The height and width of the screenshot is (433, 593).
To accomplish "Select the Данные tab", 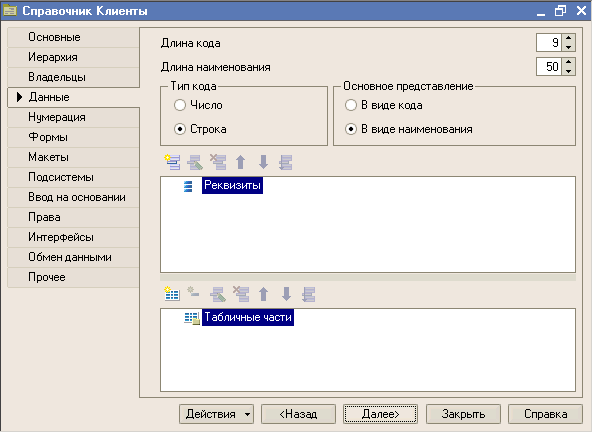I will coord(73,97).
